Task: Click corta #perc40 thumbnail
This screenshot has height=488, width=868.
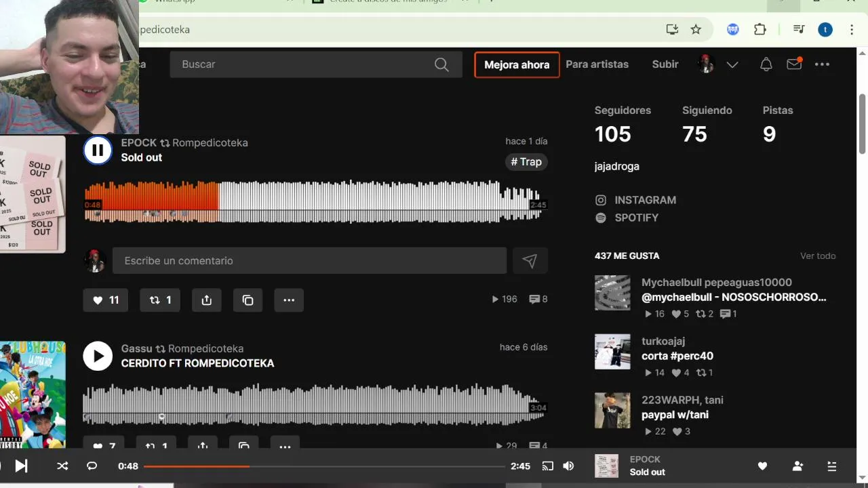Action: point(612,352)
